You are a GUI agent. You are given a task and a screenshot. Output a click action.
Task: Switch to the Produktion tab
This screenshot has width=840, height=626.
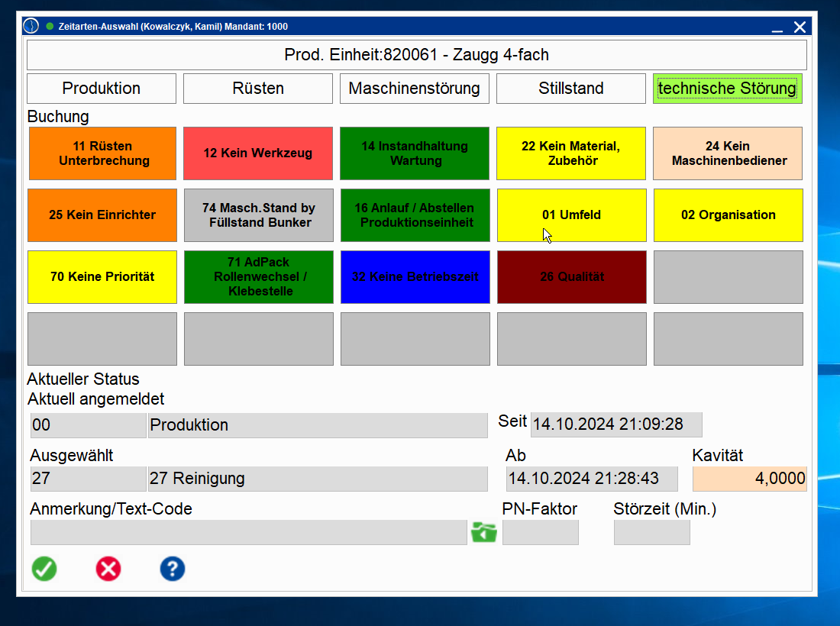(x=102, y=89)
